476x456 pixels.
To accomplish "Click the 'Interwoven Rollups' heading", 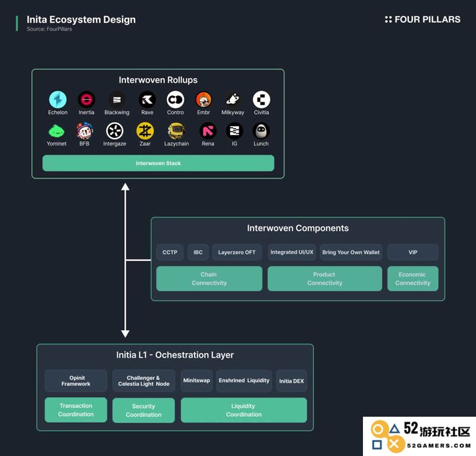I will coord(158,80).
